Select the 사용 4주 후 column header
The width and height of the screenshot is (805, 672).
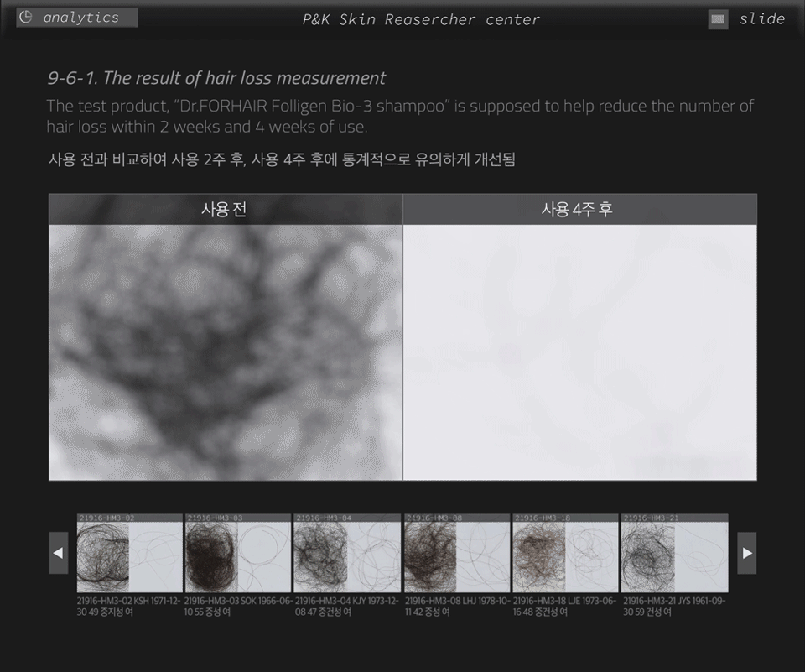579,210
